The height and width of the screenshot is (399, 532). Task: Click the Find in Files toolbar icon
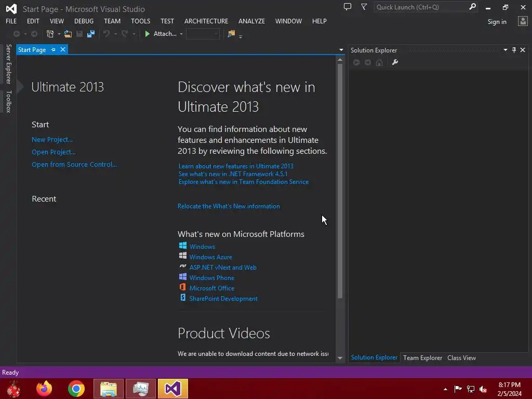coord(231,34)
